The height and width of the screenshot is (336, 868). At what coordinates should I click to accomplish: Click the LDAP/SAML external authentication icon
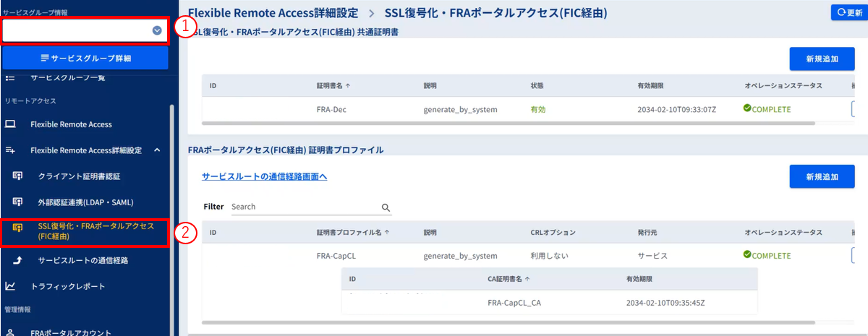tap(18, 202)
